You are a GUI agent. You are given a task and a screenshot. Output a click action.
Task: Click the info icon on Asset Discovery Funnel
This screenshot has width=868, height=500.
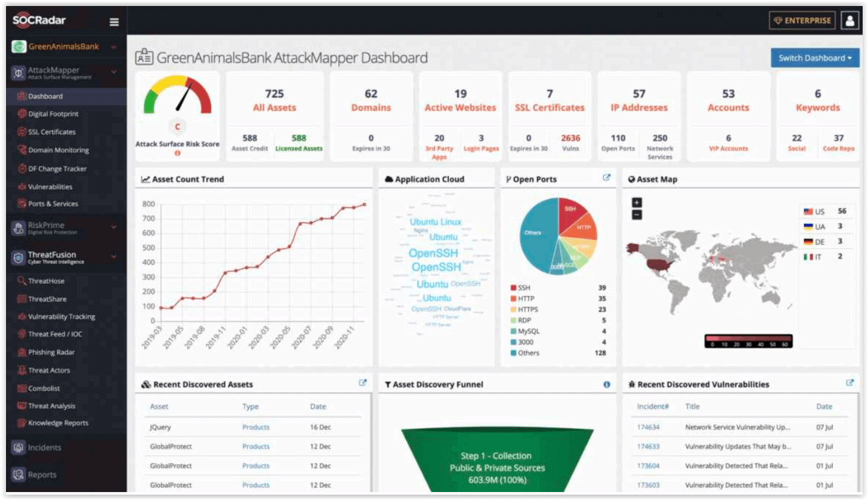pyautogui.click(x=606, y=384)
